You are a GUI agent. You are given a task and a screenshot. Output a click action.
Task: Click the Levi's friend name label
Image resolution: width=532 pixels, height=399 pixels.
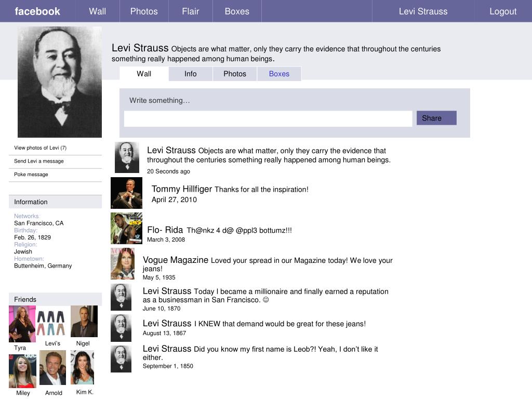[x=52, y=343]
